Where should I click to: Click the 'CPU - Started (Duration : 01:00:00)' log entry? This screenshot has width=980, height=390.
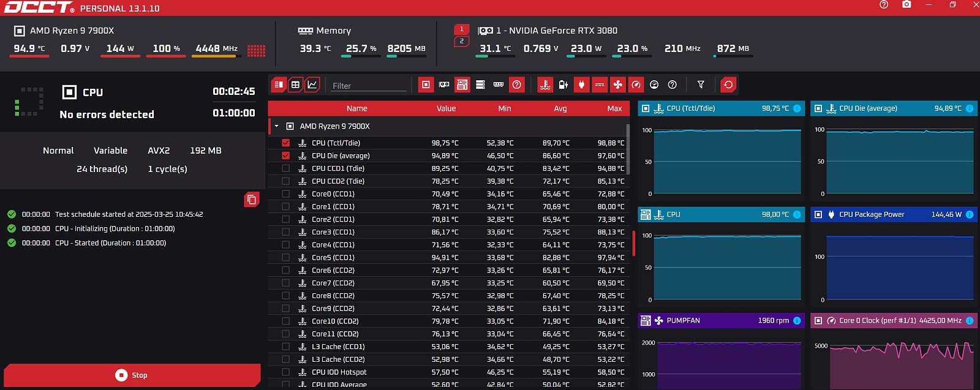(110, 243)
